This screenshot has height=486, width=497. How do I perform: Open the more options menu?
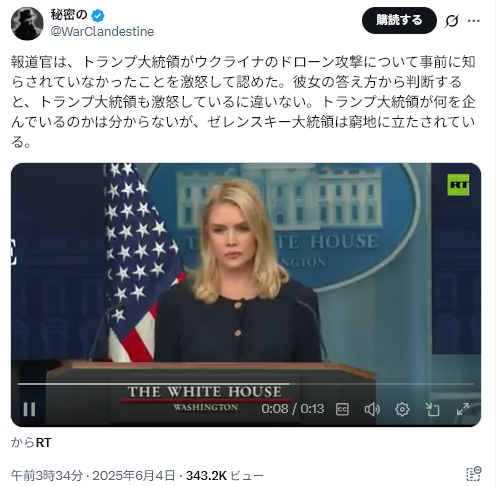coord(474,21)
